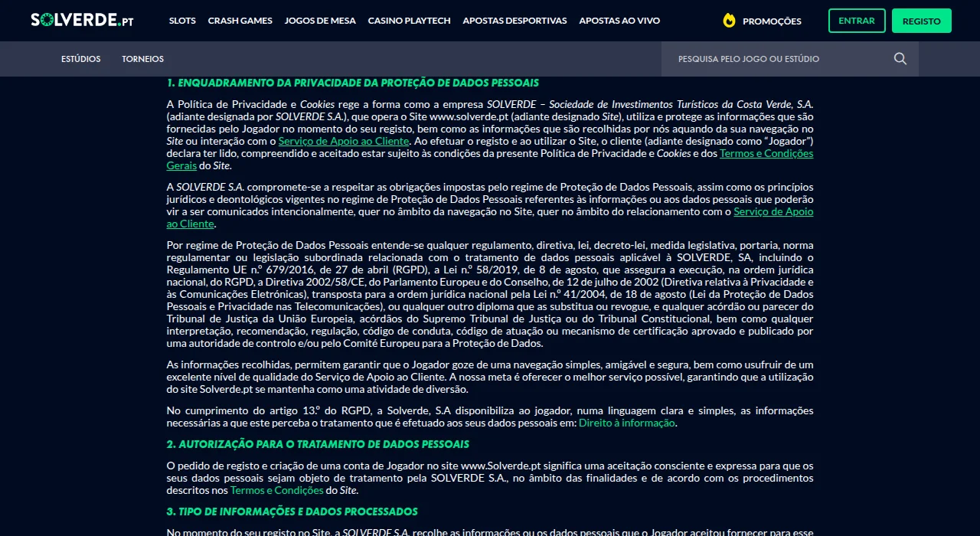Click the Solverde.pt logo
This screenshot has width=980, height=536.
pos(82,21)
